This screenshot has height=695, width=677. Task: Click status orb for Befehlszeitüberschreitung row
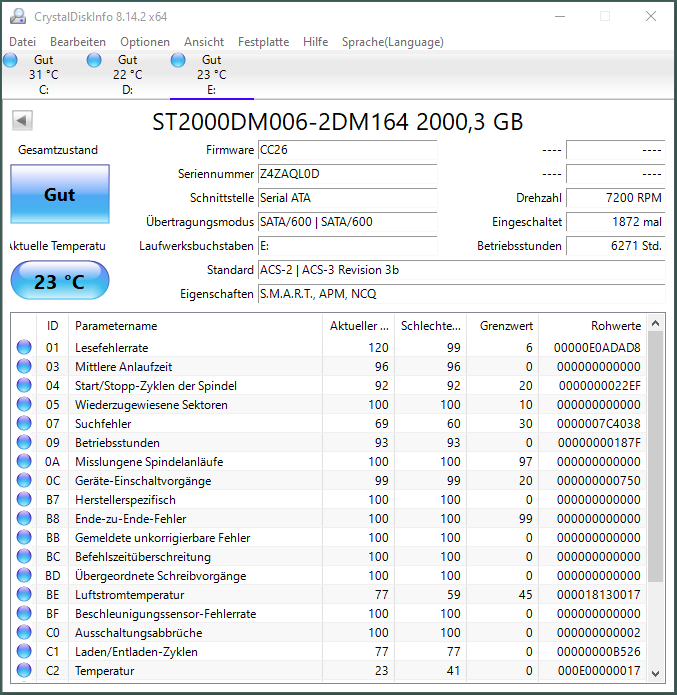(x=24, y=557)
